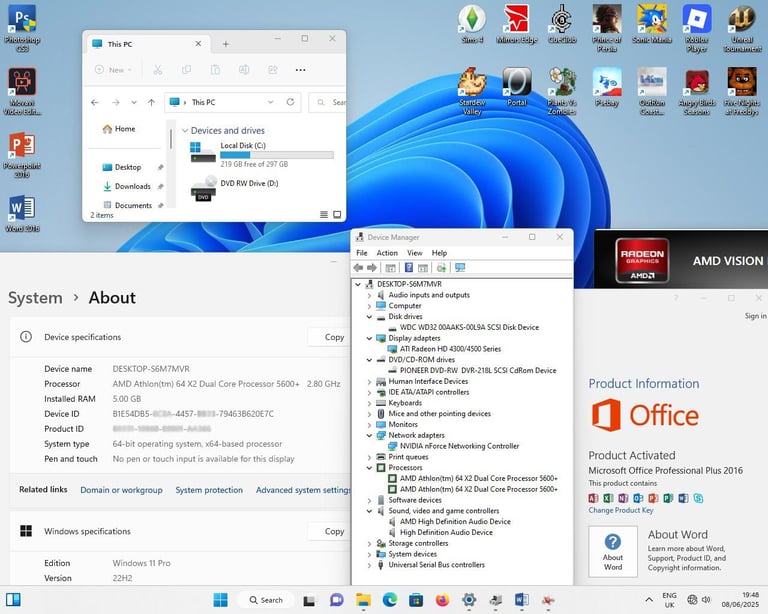Open Microsoft Store from the taskbar
Image resolution: width=768 pixels, height=614 pixels.
point(416,600)
